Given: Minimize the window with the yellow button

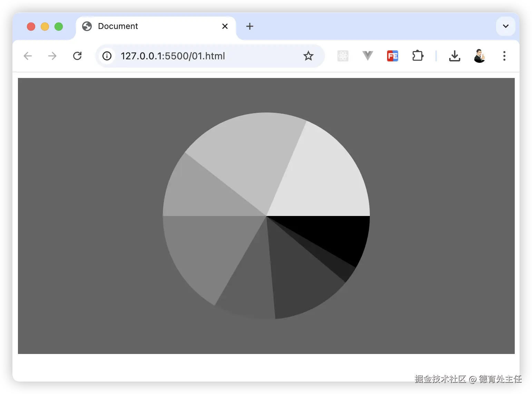Looking at the screenshot, I should coord(45,27).
